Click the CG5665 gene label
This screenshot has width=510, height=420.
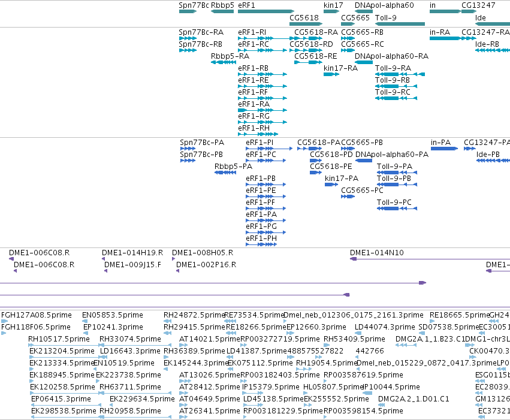[355, 17]
